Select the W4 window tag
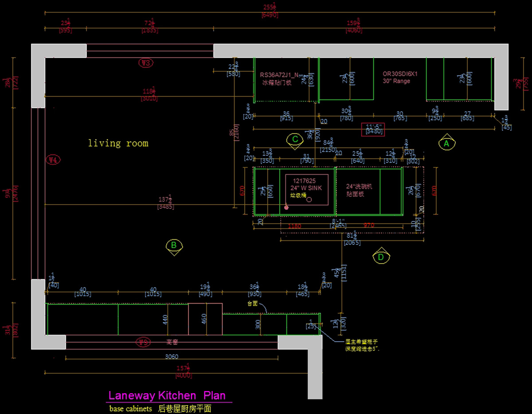Screen dimensions: 532x414 tap(53, 160)
